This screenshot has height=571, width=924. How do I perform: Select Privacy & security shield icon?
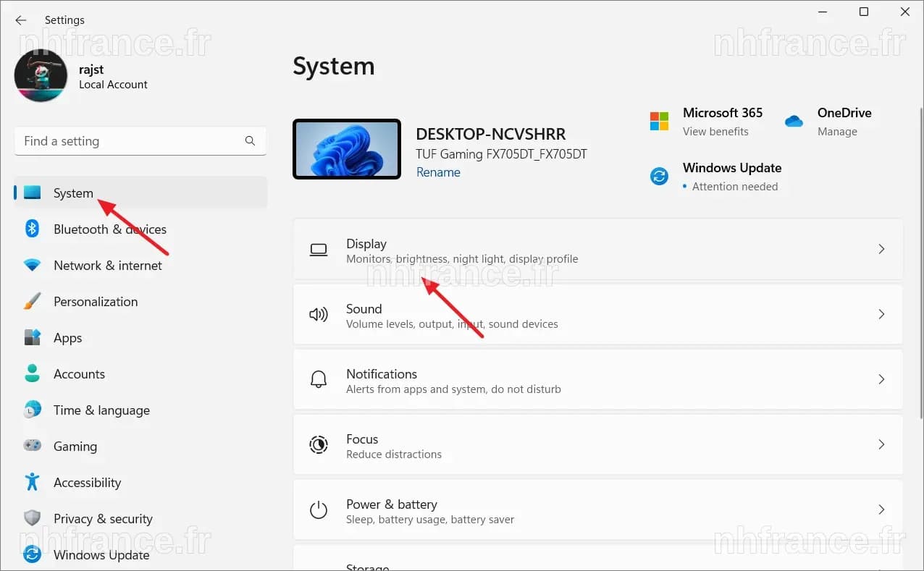click(32, 519)
